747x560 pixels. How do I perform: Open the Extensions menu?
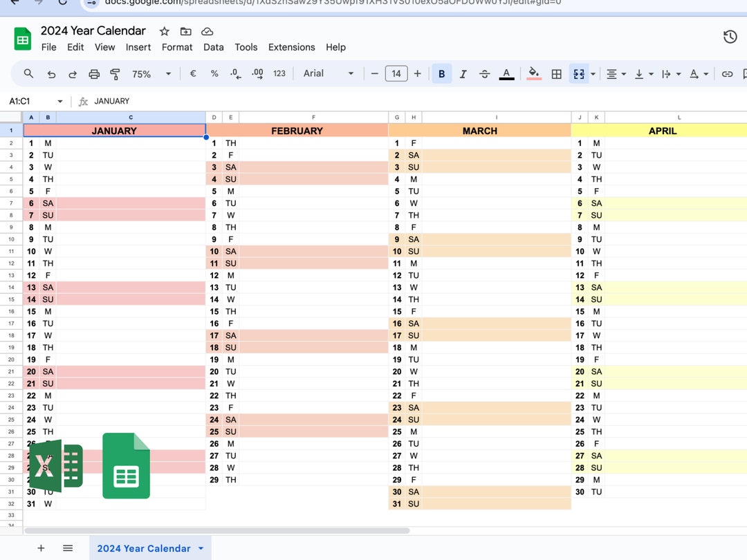291,47
